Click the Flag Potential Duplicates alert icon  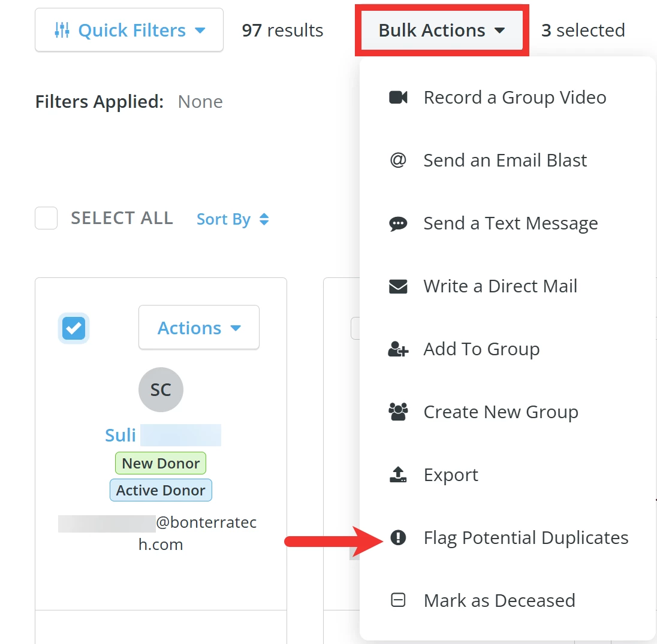click(x=398, y=537)
